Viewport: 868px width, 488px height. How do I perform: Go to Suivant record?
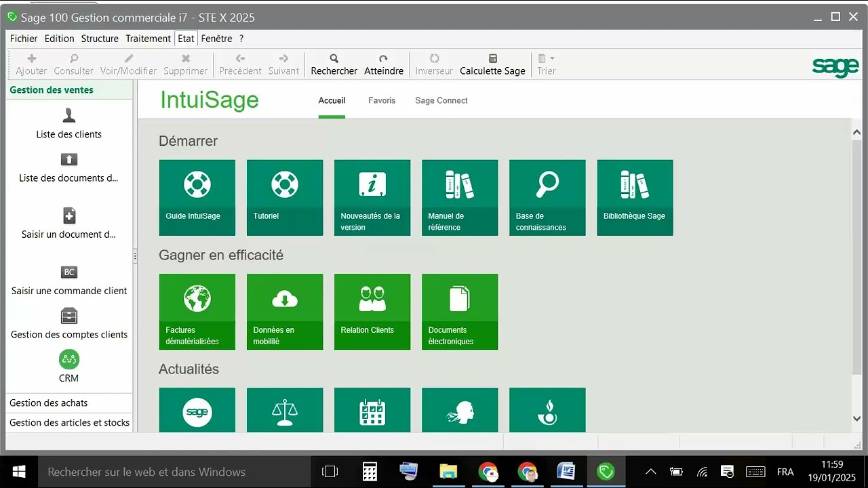tap(283, 65)
